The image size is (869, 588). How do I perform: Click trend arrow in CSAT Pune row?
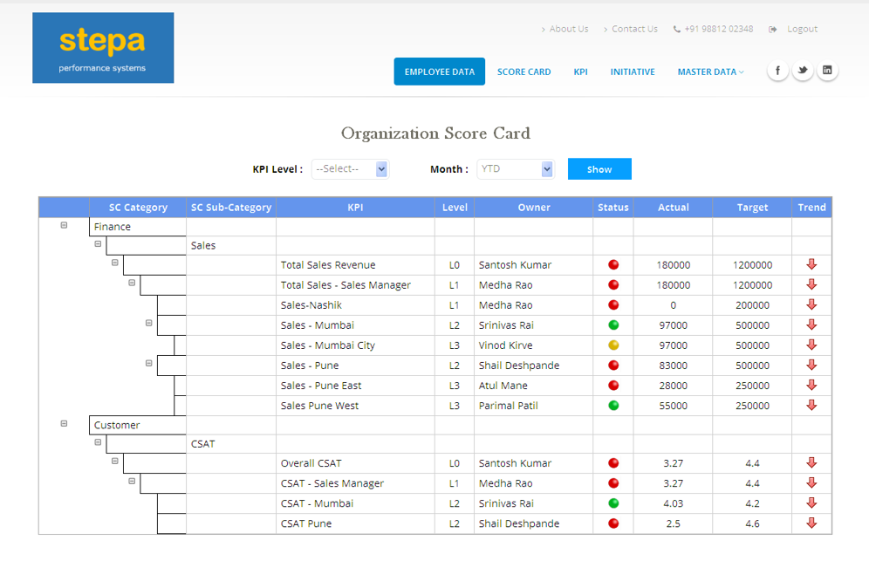811,523
